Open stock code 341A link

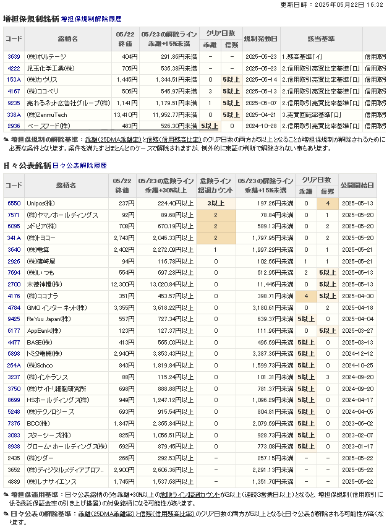tap(14, 238)
